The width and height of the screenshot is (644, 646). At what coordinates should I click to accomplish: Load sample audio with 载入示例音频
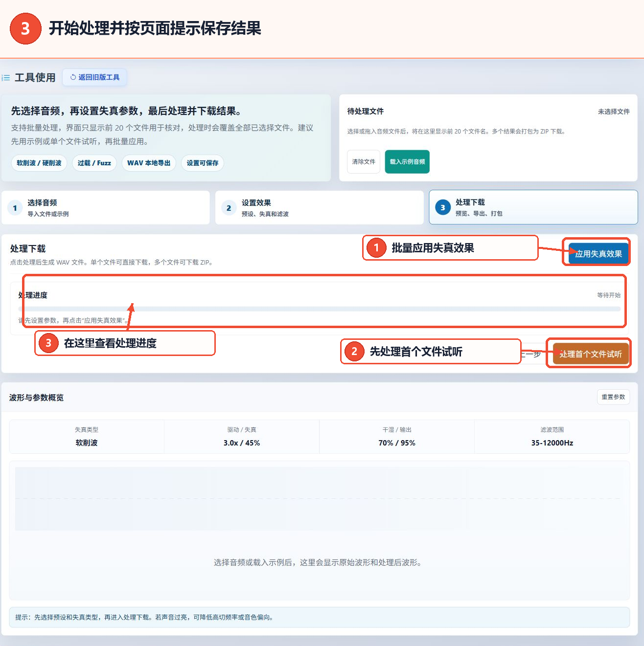(x=407, y=161)
